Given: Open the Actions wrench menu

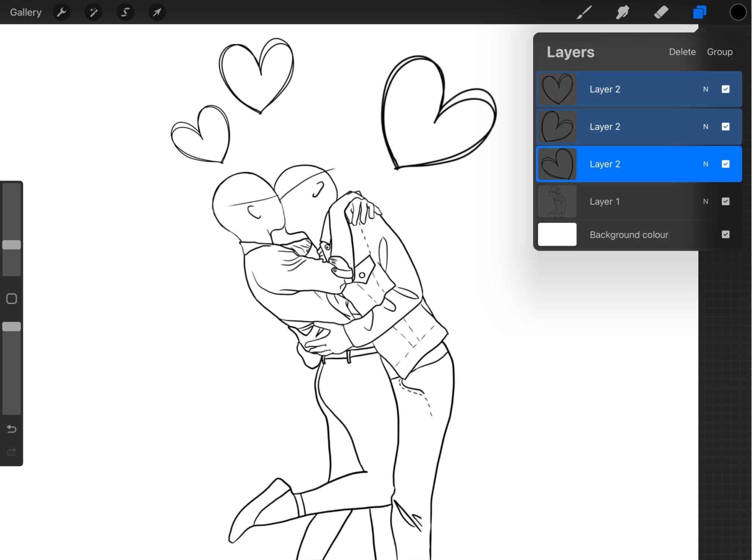Looking at the screenshot, I should pyautogui.click(x=62, y=12).
